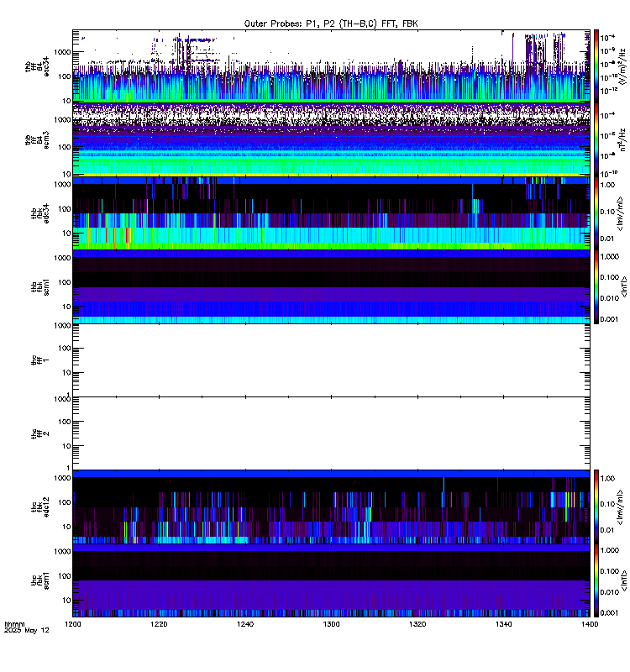Click the '100' frequency tick of thc fff 2 panel
This screenshot has width=630, height=672.
pos(65,422)
